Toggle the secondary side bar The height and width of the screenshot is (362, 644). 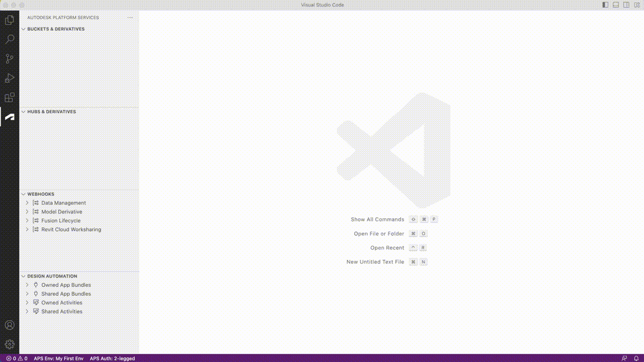tap(626, 5)
